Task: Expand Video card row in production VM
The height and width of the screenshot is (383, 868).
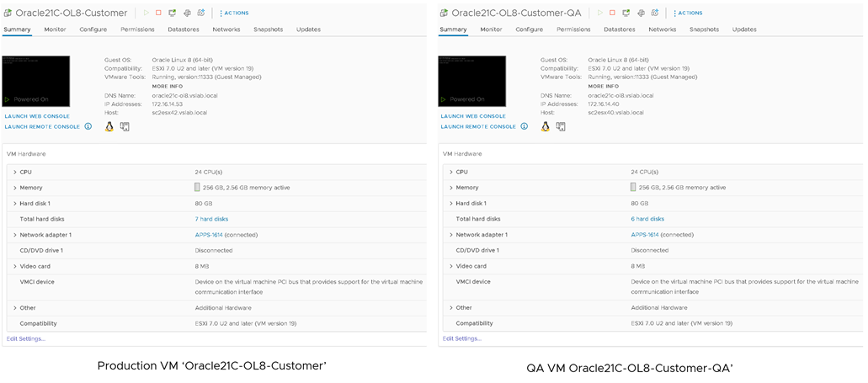Action: [15, 266]
